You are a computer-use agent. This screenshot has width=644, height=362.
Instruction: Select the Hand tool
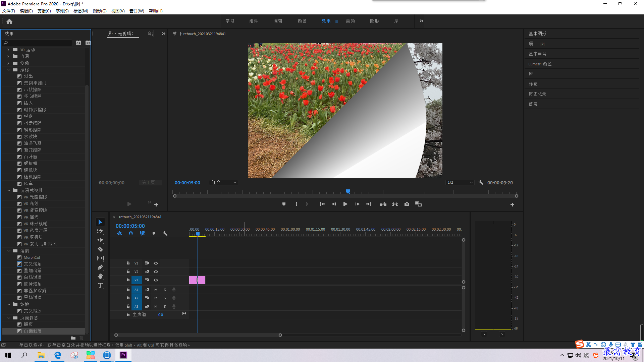tap(100, 276)
